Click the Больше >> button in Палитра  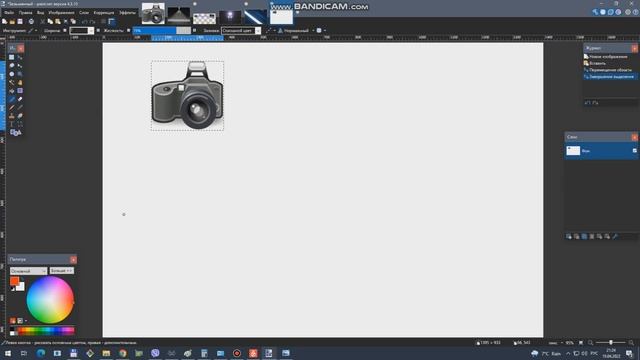coord(62,271)
